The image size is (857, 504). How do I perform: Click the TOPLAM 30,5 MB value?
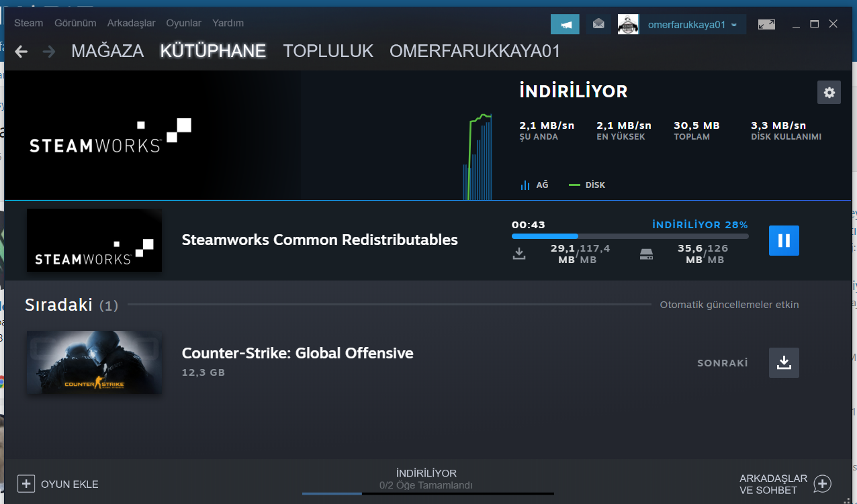[696, 125]
